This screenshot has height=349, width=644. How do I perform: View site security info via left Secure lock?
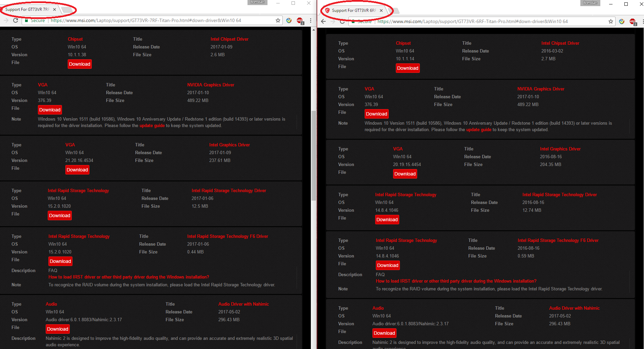tap(35, 20)
